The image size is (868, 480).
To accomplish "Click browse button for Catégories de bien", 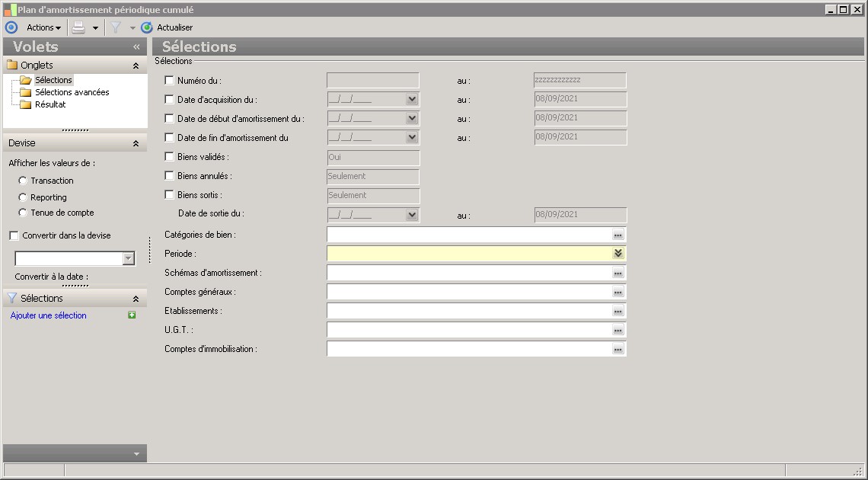I will (617, 235).
